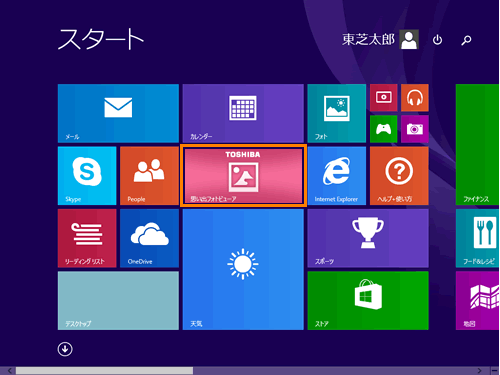Open the Photos tile

coord(337,113)
